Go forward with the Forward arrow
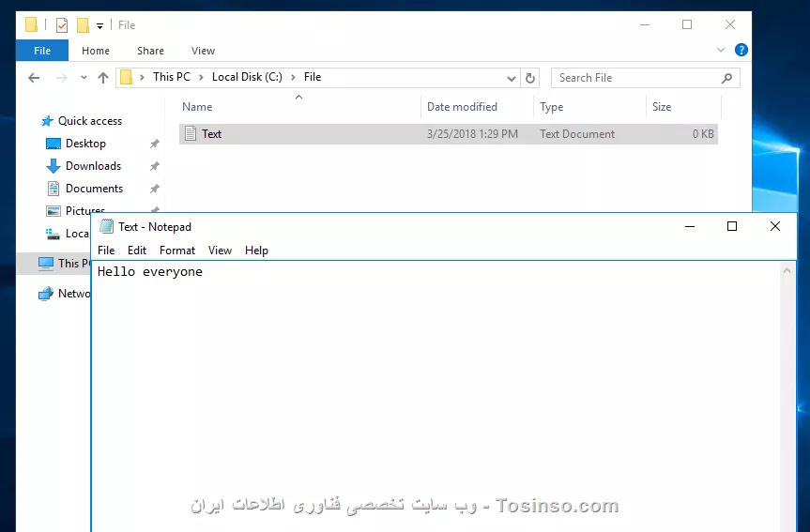This screenshot has height=532, width=810. 61,78
